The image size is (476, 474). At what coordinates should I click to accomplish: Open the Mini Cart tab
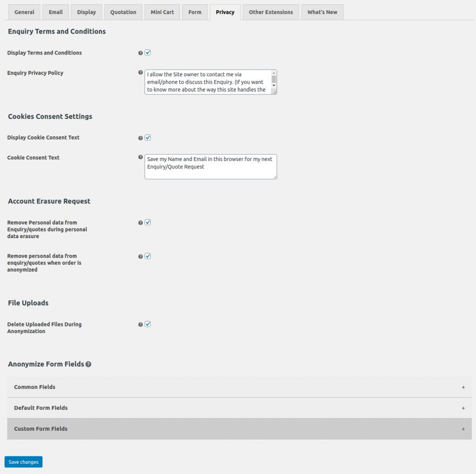tap(162, 12)
